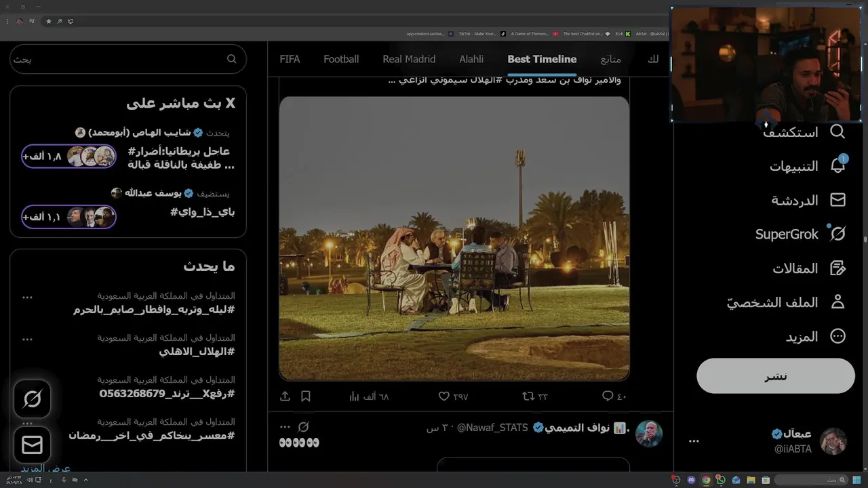Open options for trend ليله_وتريه_وافطار_صايم_بالحرم

pos(27,297)
